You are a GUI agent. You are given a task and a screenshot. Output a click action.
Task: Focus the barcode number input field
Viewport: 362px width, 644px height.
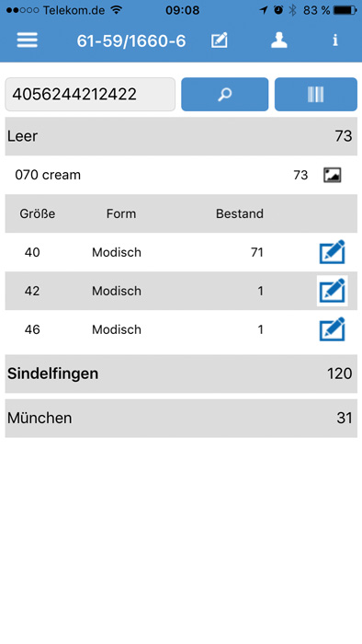[90, 94]
